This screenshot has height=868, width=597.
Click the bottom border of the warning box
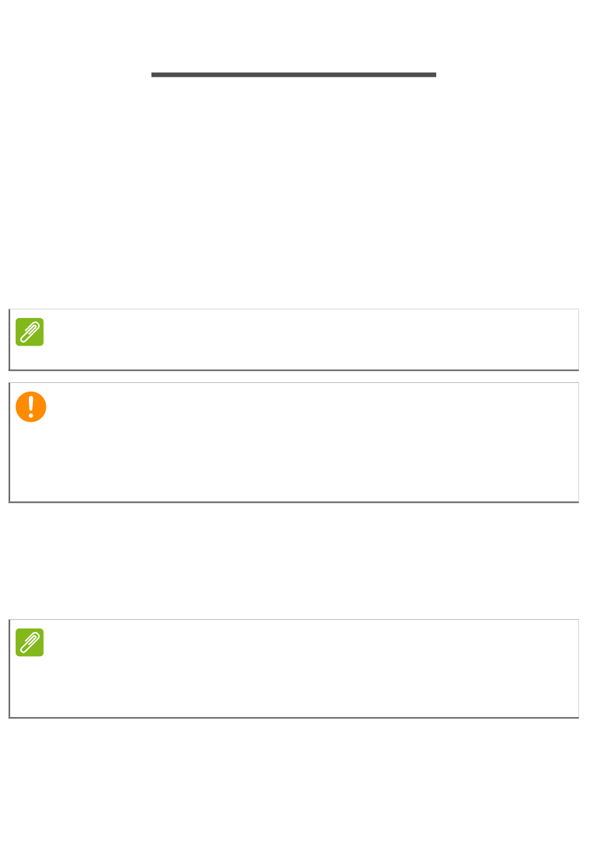pos(293,502)
